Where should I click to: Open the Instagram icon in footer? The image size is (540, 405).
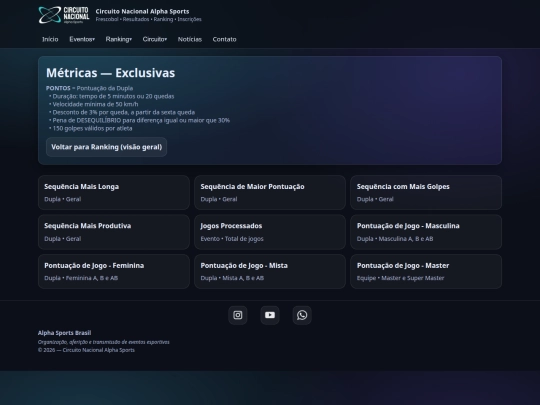[x=238, y=315]
